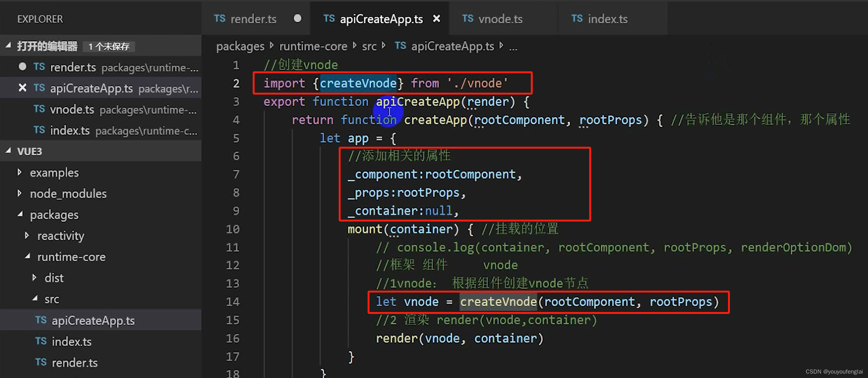Click createApp function name on line 4

click(435, 120)
